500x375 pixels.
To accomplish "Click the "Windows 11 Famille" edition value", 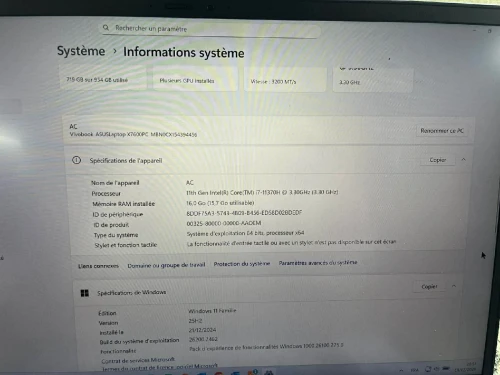I will coord(212,311).
